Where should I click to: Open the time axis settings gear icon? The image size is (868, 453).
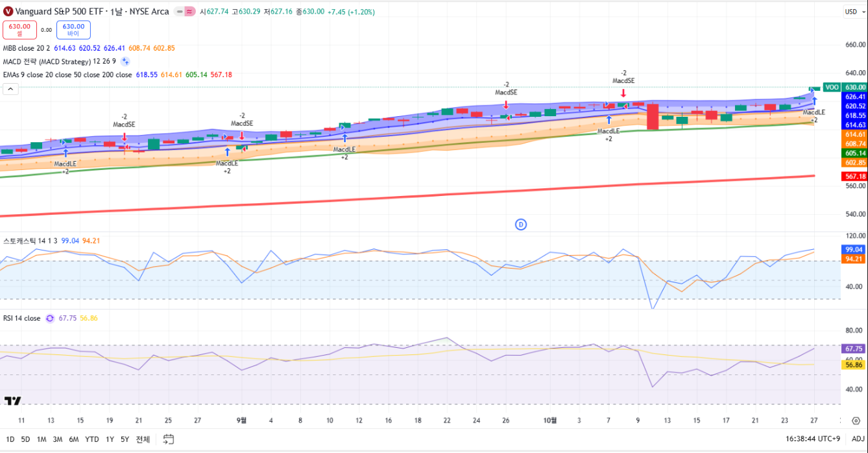coord(856,421)
